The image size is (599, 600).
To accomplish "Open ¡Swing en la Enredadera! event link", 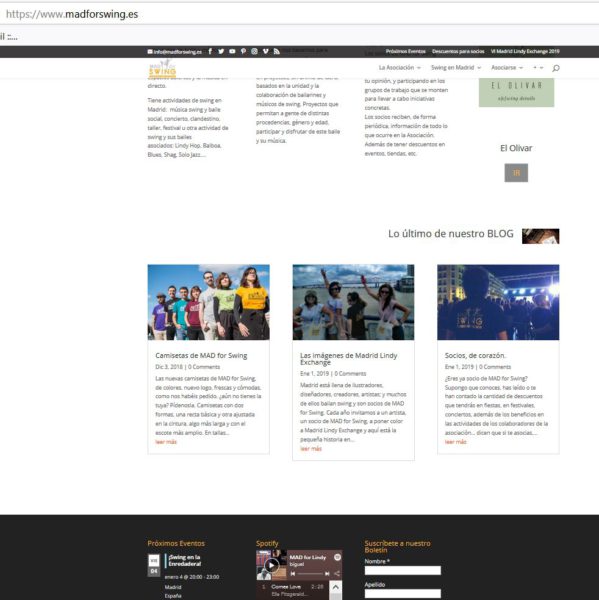I will pyautogui.click(x=185, y=561).
